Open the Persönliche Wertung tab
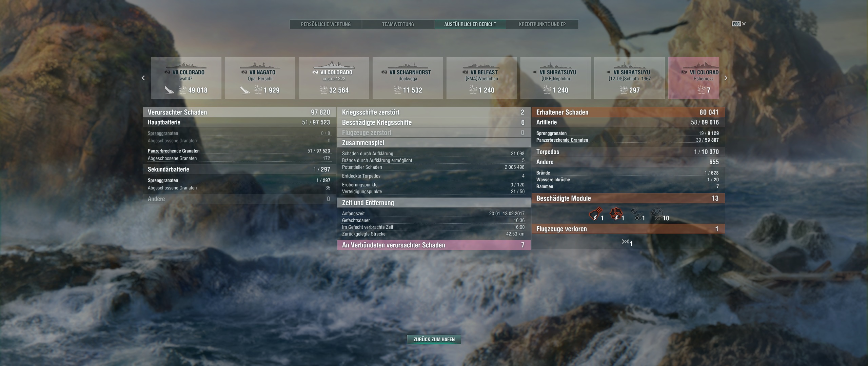 [325, 24]
